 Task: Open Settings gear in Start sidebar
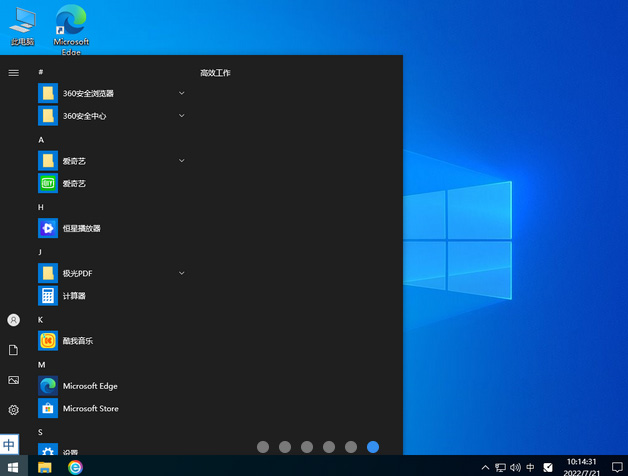coord(14,410)
